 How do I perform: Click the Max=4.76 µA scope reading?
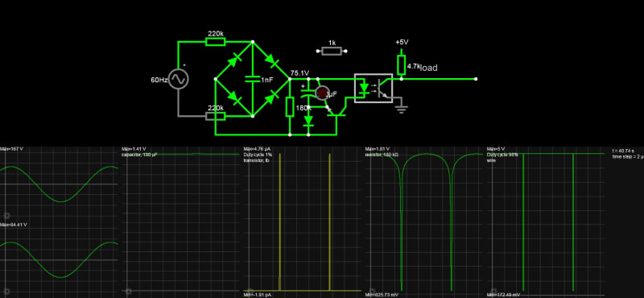pyautogui.click(x=257, y=149)
